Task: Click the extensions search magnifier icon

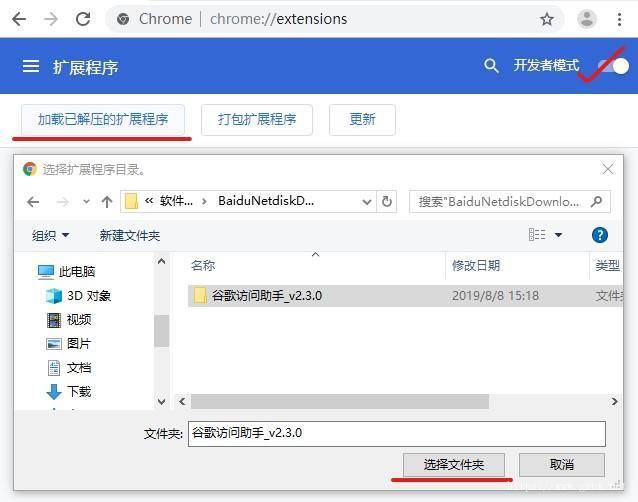Action: 491,65
